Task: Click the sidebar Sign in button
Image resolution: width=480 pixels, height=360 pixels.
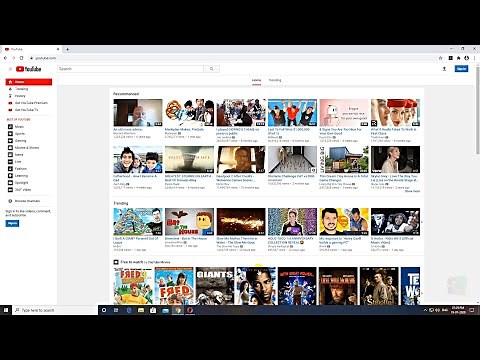Action: coord(12,223)
